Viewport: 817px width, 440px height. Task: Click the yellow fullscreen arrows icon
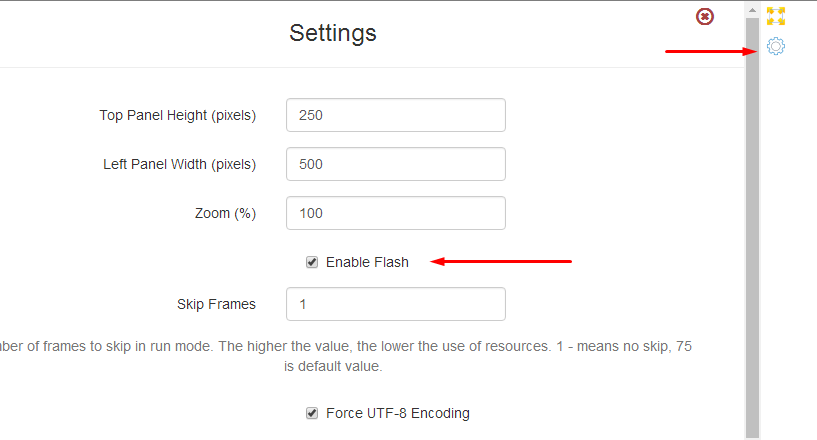[x=776, y=16]
